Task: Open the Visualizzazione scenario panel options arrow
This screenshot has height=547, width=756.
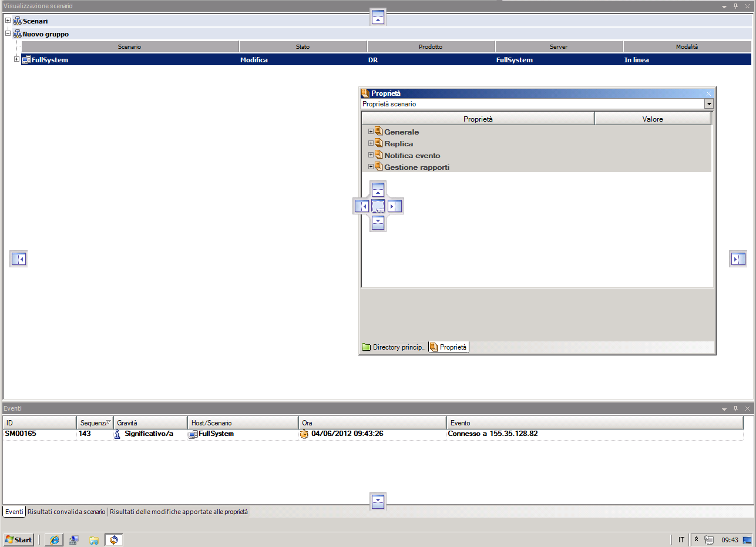Action: [x=724, y=6]
